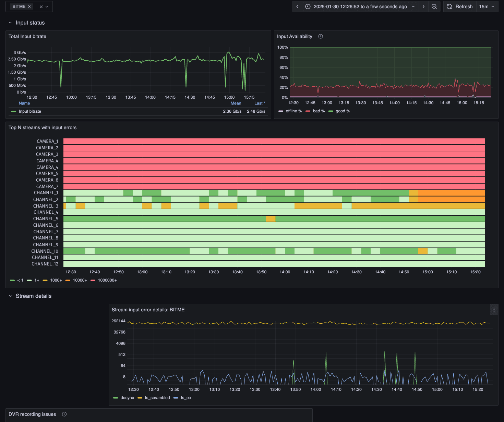Open the filter value dropdown beside BITME

coord(46,7)
